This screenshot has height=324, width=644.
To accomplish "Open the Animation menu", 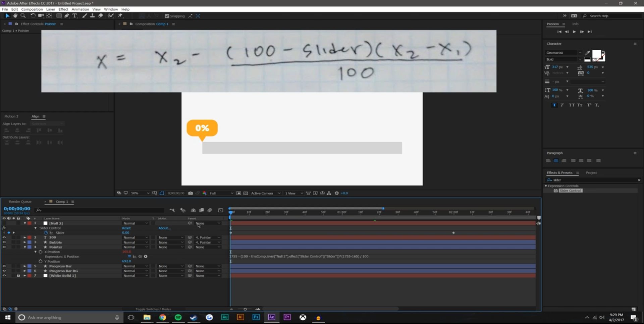I will tap(80, 9).
